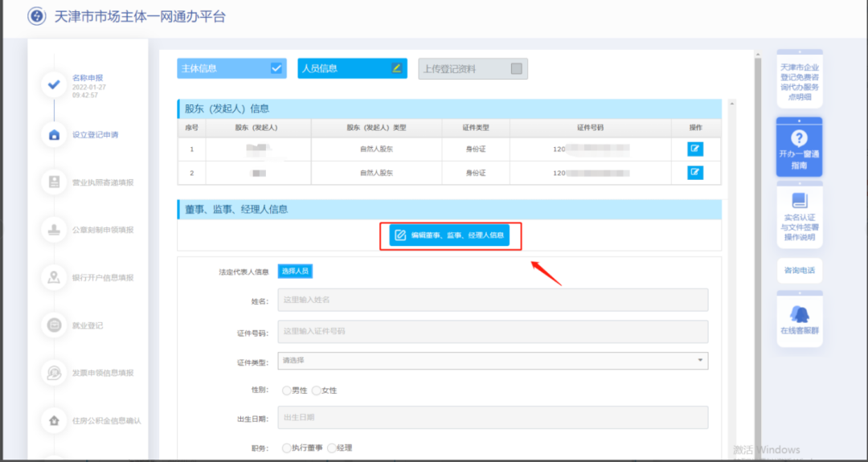Click the QQ penguin icon for 在线客服群

[x=800, y=313]
